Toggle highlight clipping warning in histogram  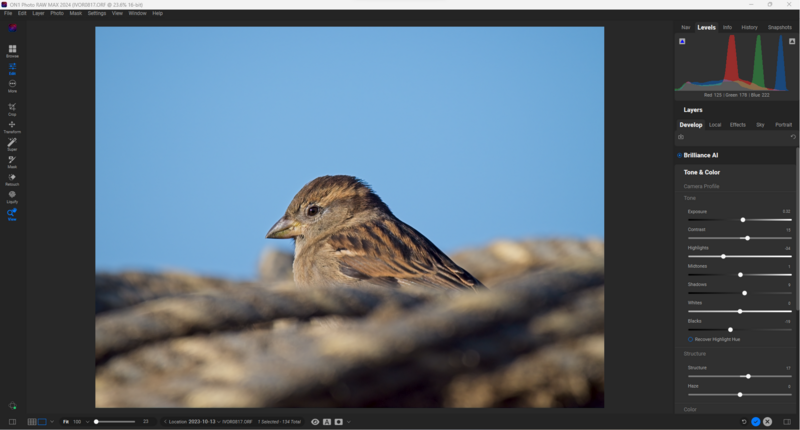pos(792,41)
